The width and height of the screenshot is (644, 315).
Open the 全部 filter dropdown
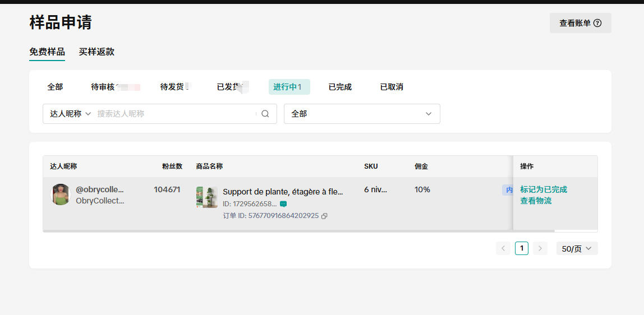pyautogui.click(x=362, y=114)
